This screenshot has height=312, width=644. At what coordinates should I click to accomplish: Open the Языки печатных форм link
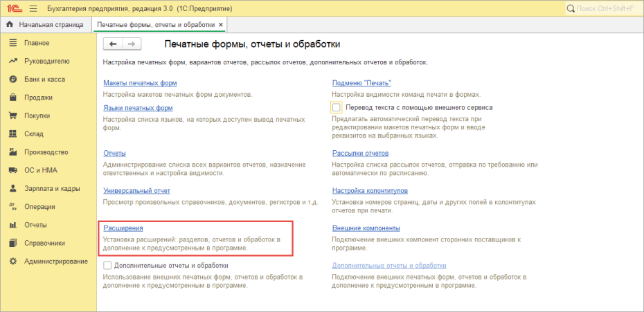click(138, 108)
